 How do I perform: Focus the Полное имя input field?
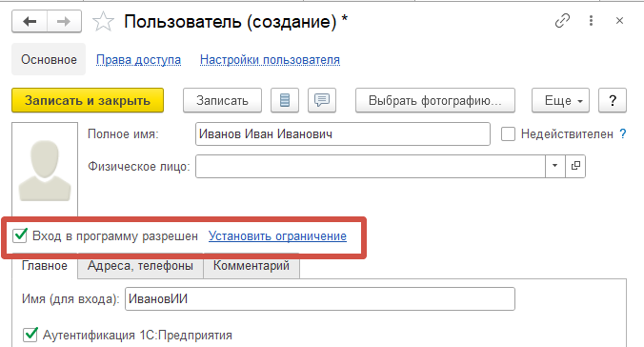tap(343, 134)
